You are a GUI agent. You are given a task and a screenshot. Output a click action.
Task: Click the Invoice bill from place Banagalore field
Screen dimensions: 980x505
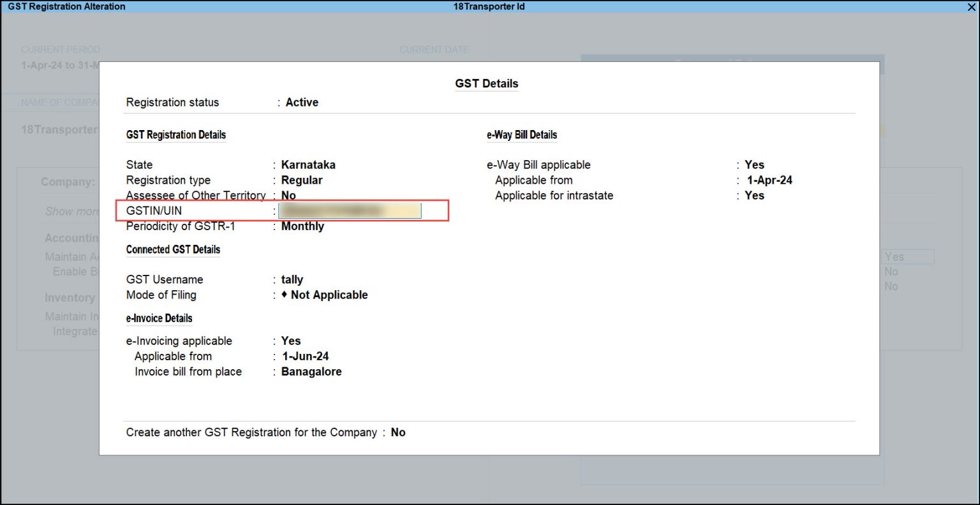(x=311, y=371)
